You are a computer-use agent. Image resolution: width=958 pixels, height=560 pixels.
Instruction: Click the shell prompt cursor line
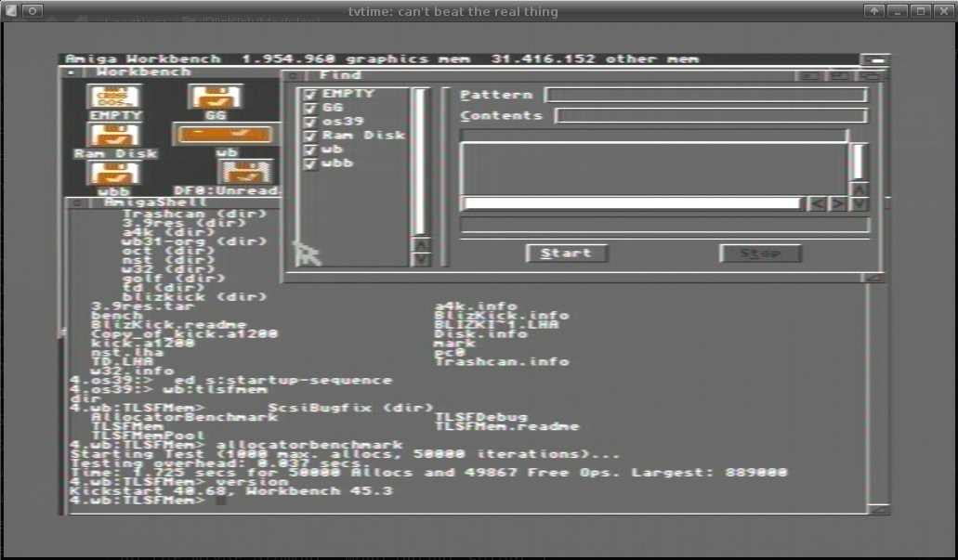(x=147, y=501)
